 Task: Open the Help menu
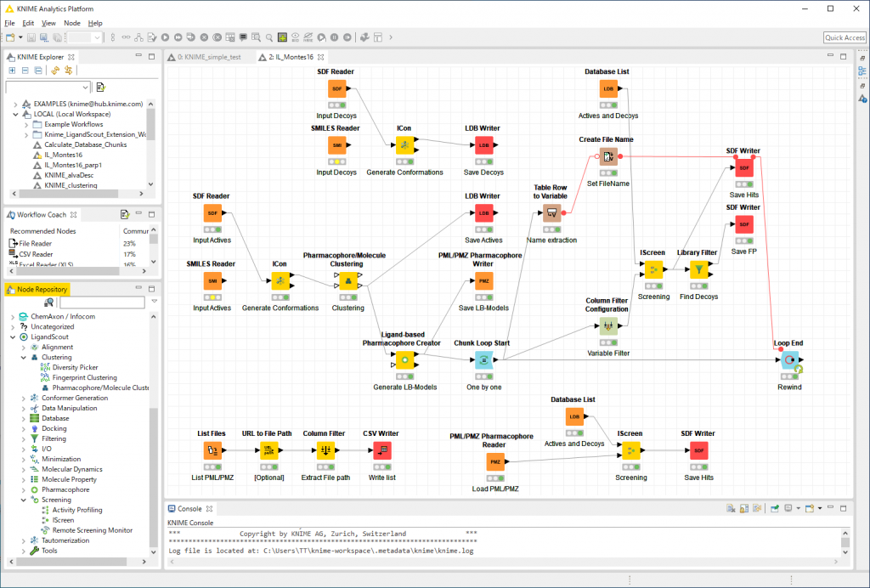tap(95, 23)
